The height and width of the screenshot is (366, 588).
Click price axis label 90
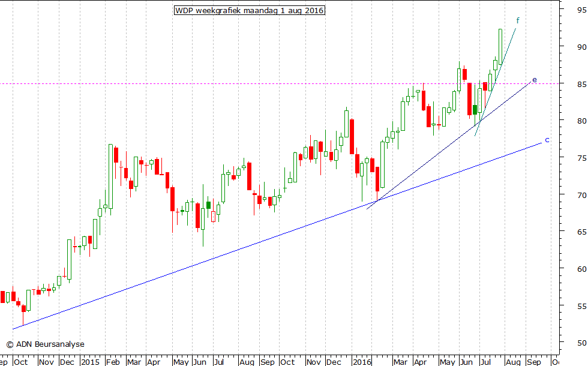click(581, 47)
